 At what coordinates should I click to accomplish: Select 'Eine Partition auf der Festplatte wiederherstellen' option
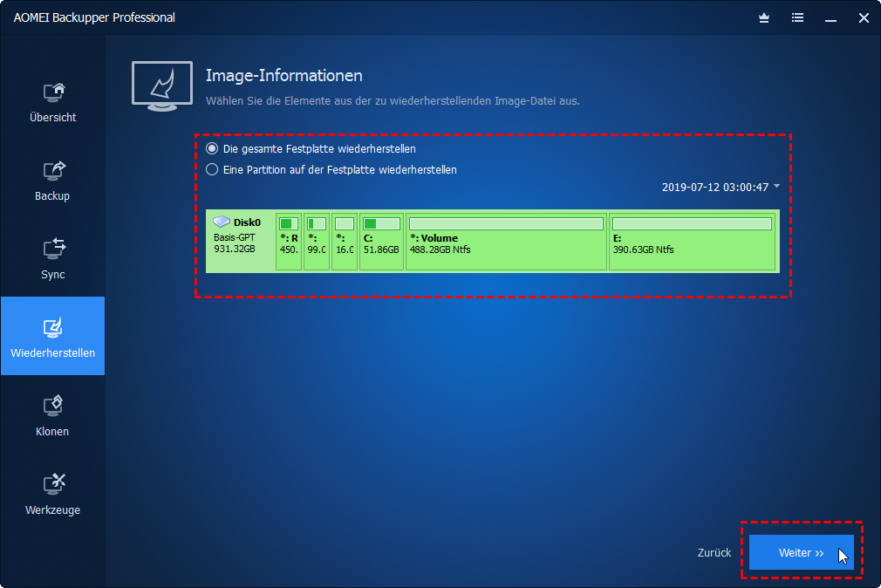point(212,170)
